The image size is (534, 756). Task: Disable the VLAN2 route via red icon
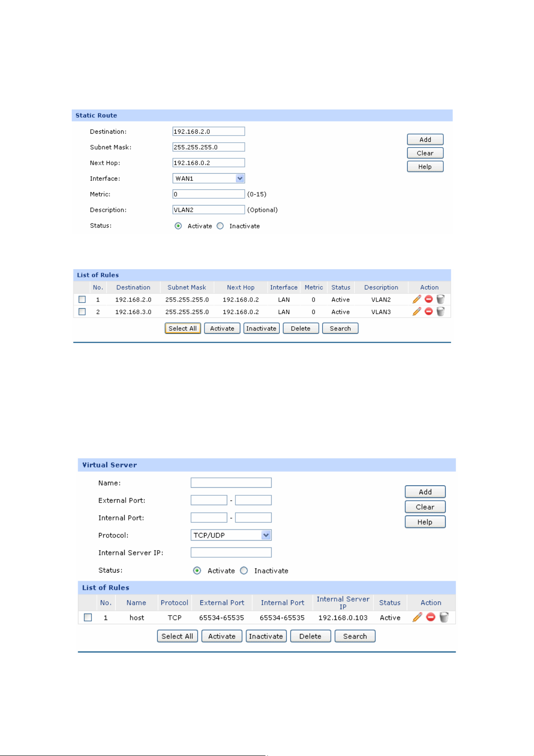tap(429, 299)
